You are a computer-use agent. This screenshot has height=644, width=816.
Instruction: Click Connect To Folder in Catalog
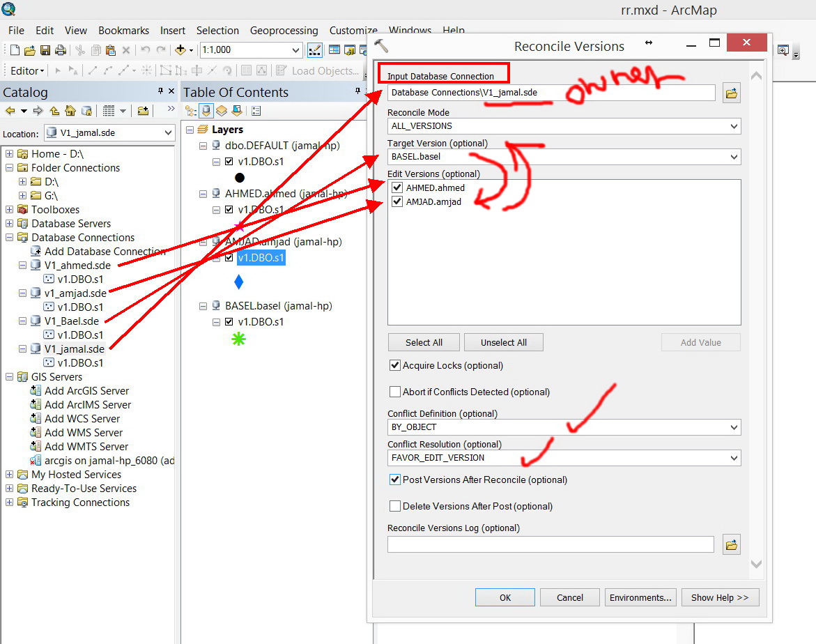pos(143,111)
